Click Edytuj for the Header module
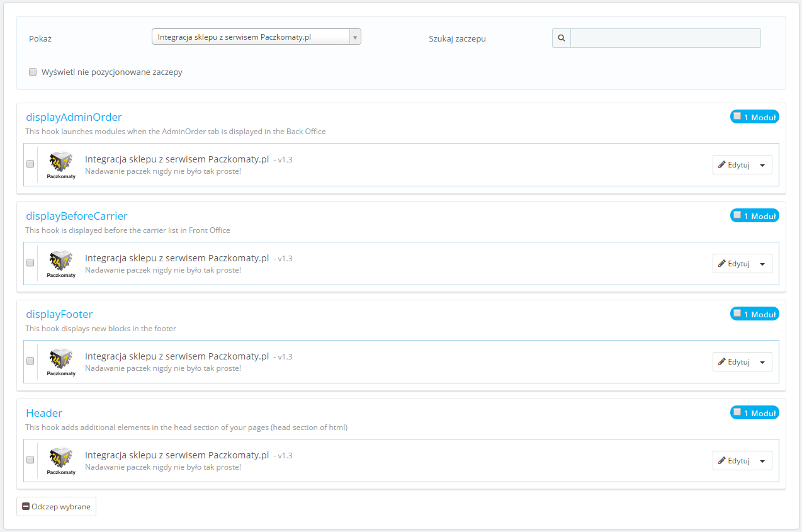Image resolution: width=802 pixels, height=532 pixels. 734,461
